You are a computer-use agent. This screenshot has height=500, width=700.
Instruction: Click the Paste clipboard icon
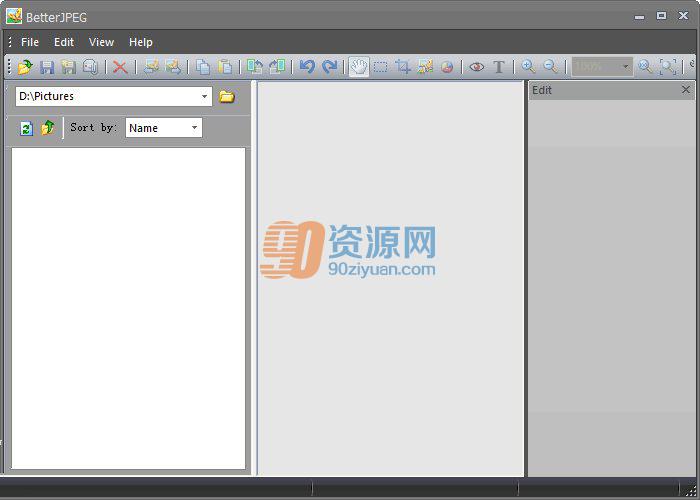tap(225, 67)
